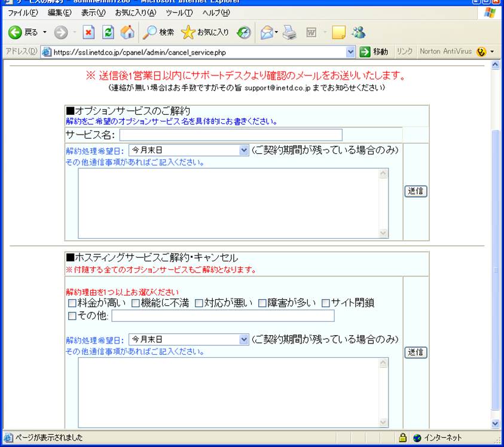The height and width of the screenshot is (447, 504).
Task: Click 送信 for option service cancellation
Action: point(416,191)
